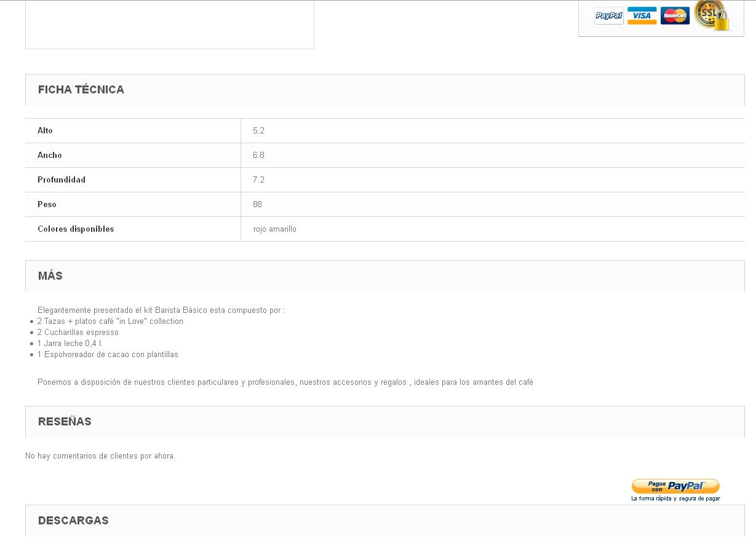Select the Peso label cell
The image size is (756, 552).
coord(133,204)
